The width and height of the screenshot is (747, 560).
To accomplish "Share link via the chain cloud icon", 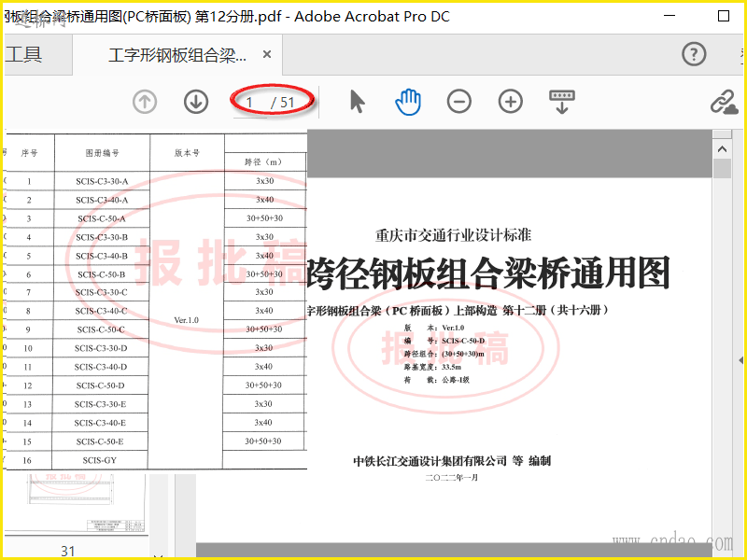I will [725, 102].
